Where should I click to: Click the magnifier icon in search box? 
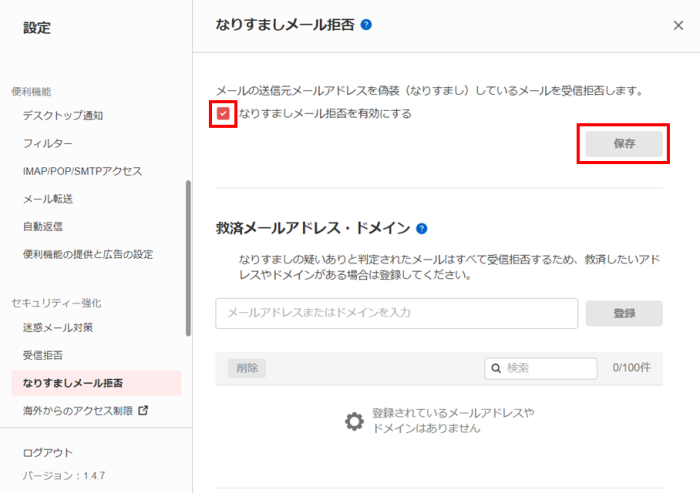pyautogui.click(x=495, y=368)
